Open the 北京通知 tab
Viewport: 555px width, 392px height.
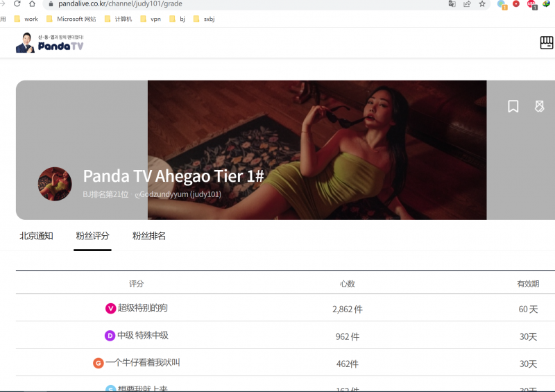[x=36, y=236]
